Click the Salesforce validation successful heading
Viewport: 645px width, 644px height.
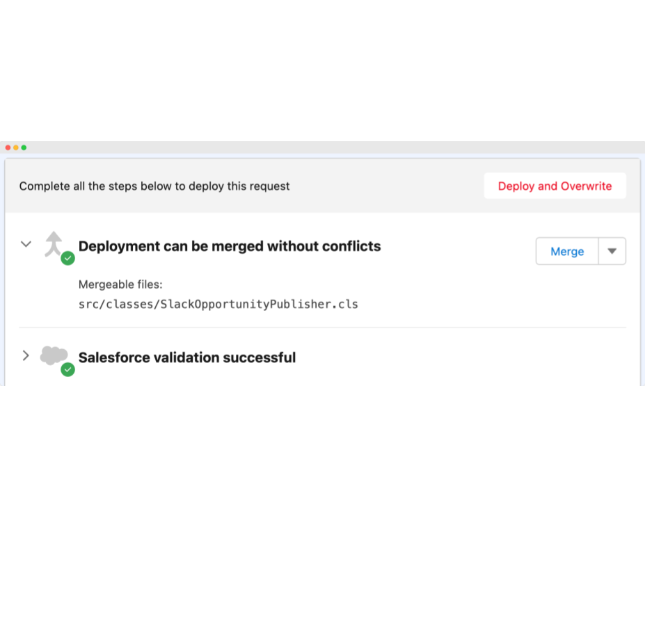pyautogui.click(x=187, y=357)
